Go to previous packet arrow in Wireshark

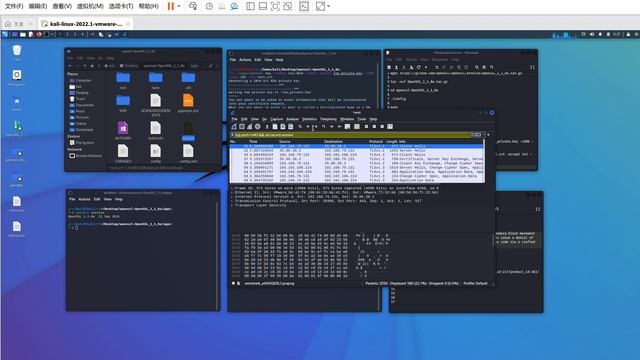(x=308, y=127)
